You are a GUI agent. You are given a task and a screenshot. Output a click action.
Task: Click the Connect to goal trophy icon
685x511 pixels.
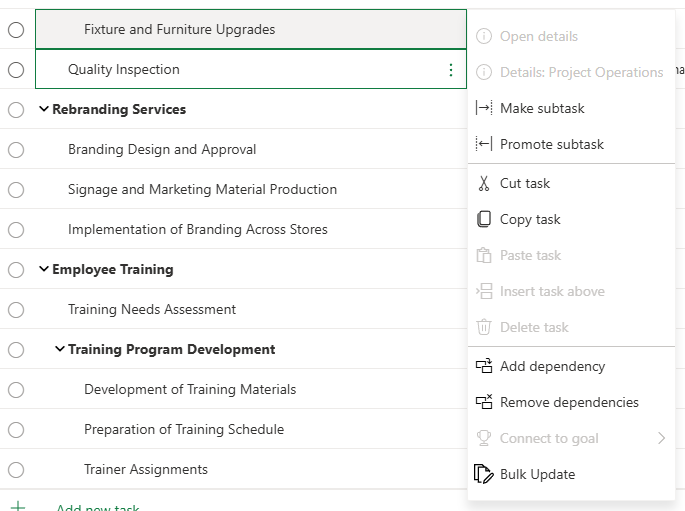(484, 438)
